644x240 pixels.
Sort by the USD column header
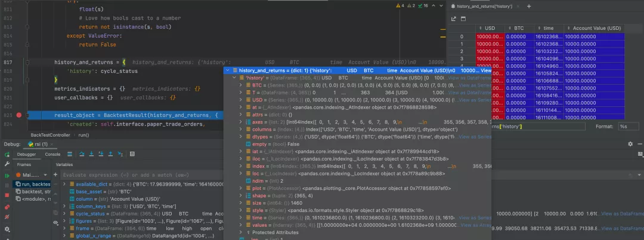click(x=490, y=28)
